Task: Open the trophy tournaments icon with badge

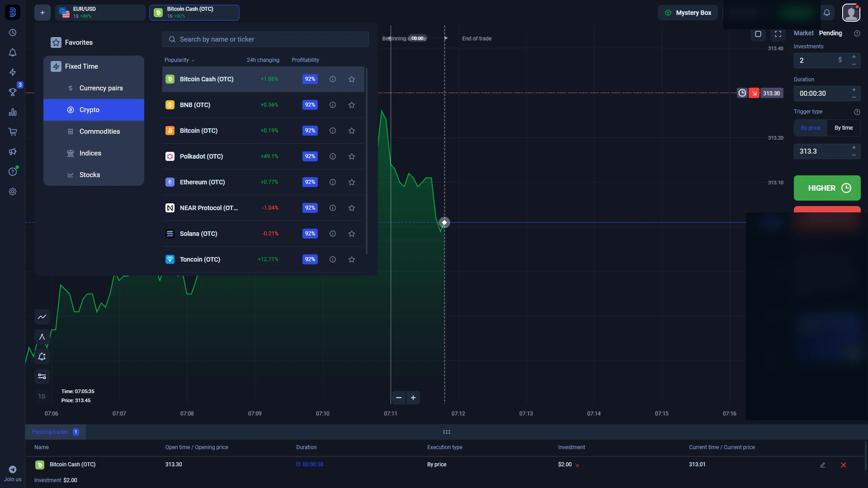Action: pyautogui.click(x=13, y=92)
